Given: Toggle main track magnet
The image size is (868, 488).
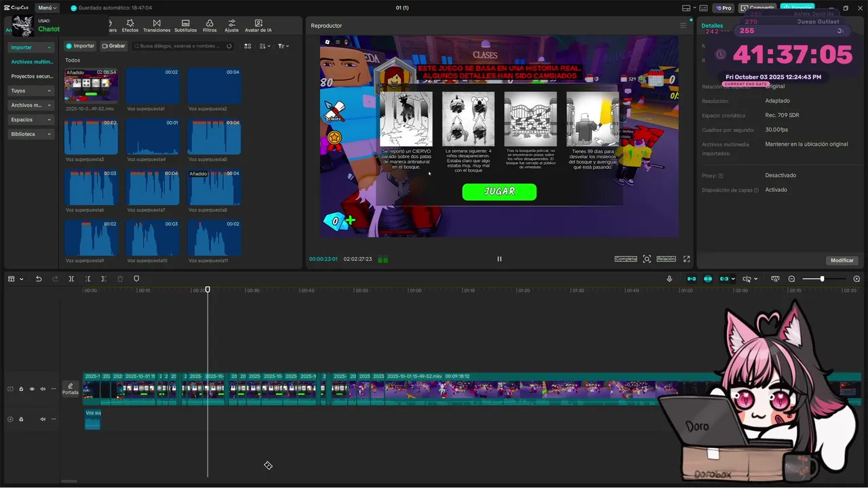Looking at the screenshot, I should click(692, 279).
